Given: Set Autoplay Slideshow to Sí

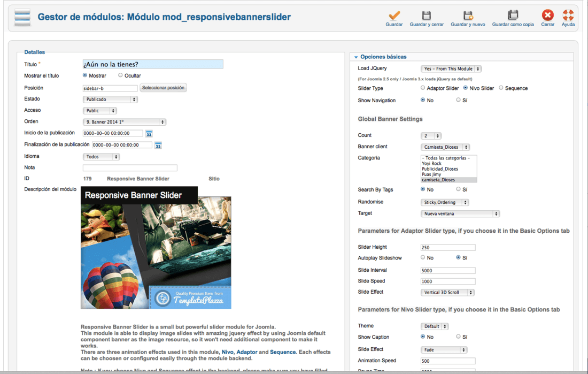Looking at the screenshot, I should tap(458, 257).
